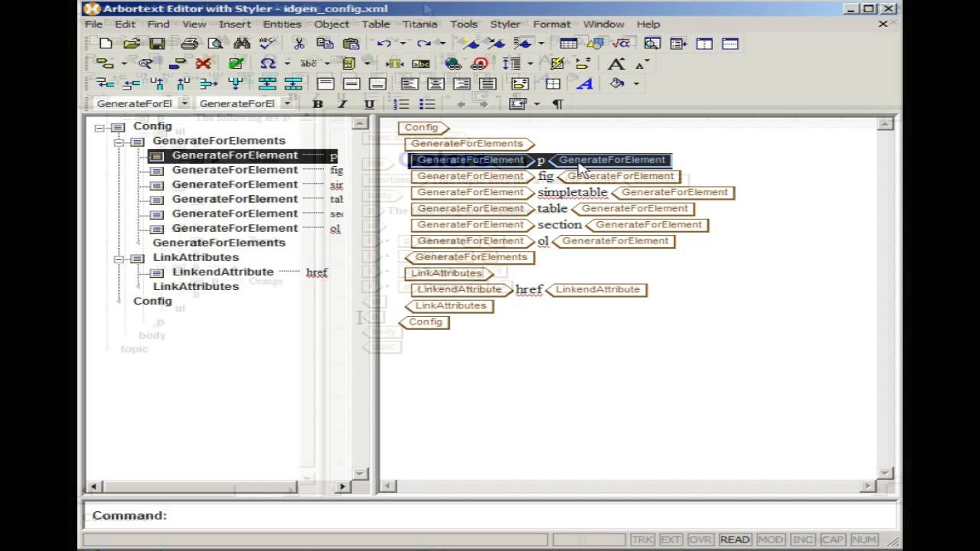The height and width of the screenshot is (551, 980).
Task: Open the Omega symbol dropdown arrow
Action: [x=287, y=64]
